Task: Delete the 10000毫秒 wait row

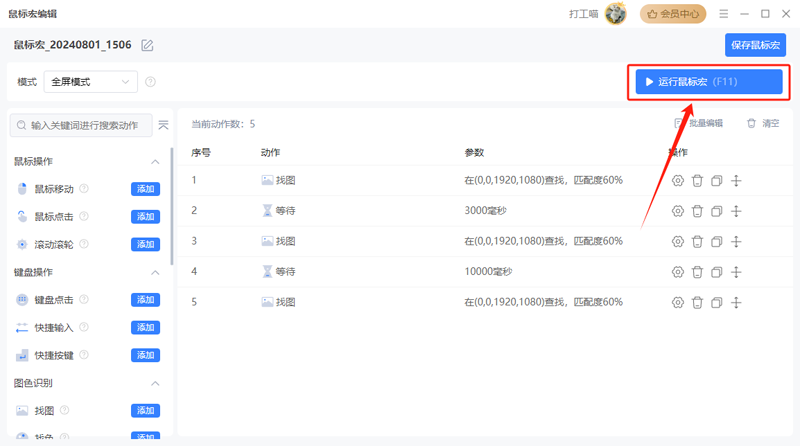Action: (x=697, y=272)
